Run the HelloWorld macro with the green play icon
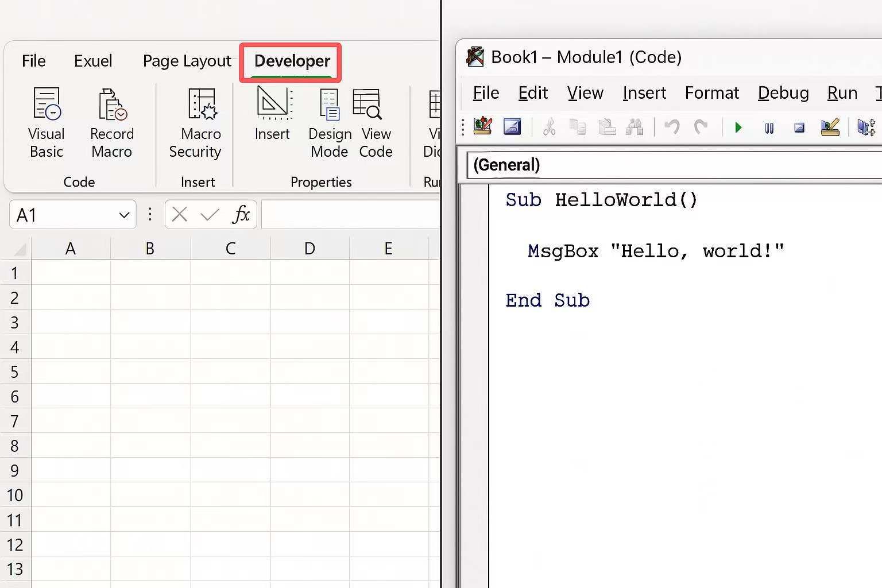This screenshot has width=882, height=588. tap(737, 127)
